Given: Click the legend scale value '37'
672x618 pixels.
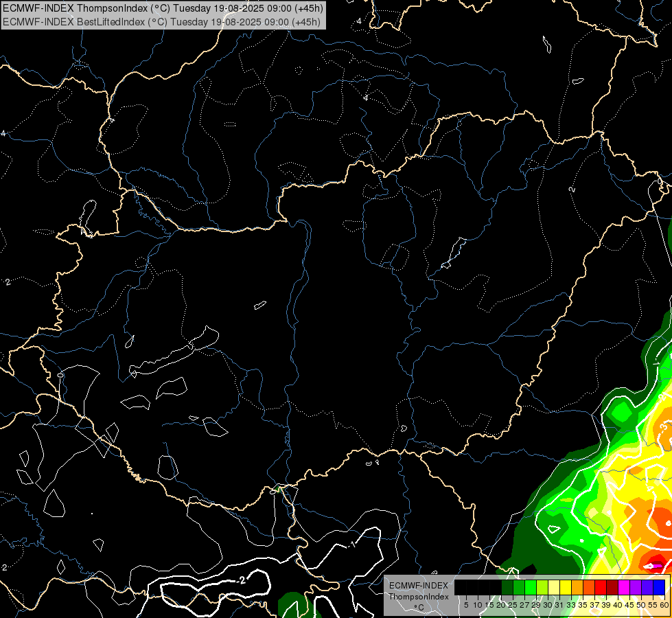Looking at the screenshot, I should [595, 605].
